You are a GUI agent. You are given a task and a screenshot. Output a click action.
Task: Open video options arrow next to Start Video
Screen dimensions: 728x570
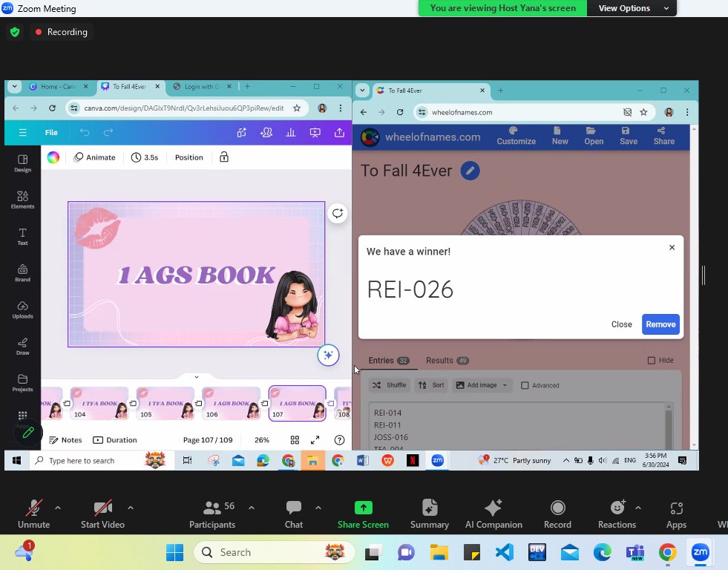[x=131, y=508]
